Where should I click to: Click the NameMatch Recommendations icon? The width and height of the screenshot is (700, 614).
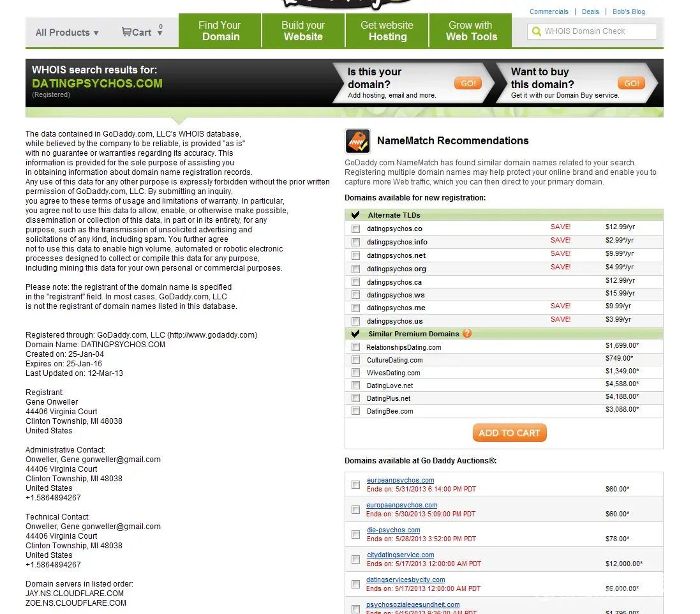pos(357,140)
